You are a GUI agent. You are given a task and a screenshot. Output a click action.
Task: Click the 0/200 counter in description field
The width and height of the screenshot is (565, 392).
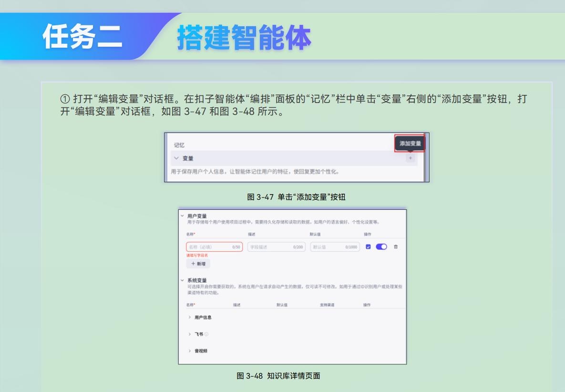click(x=298, y=247)
